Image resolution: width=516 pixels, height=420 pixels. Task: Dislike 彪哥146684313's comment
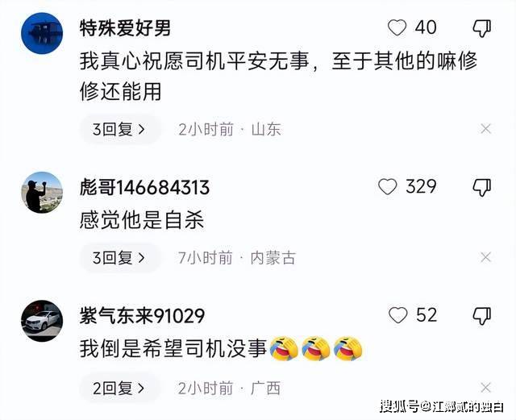[x=482, y=188]
